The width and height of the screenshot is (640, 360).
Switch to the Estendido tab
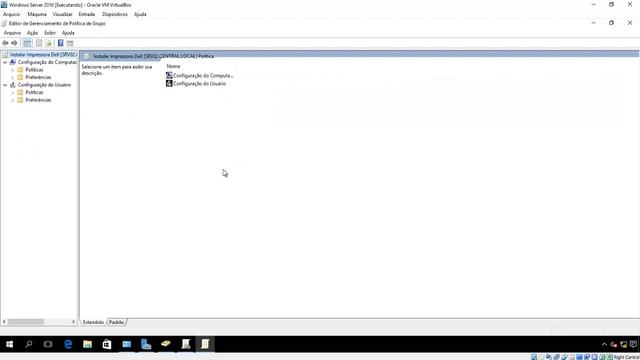coord(93,322)
